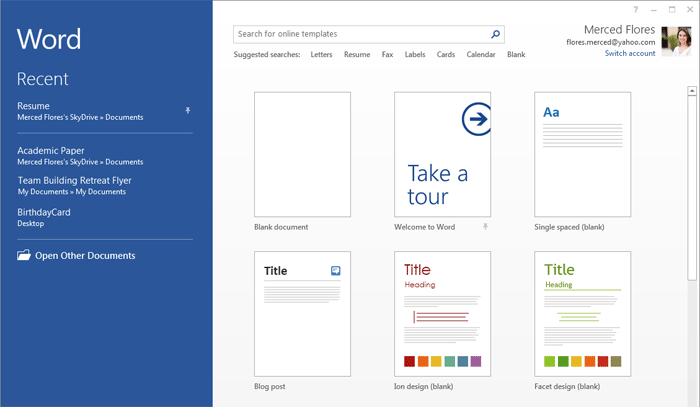Select the Letters suggested search
Image resolution: width=700 pixels, height=407 pixels.
click(321, 55)
